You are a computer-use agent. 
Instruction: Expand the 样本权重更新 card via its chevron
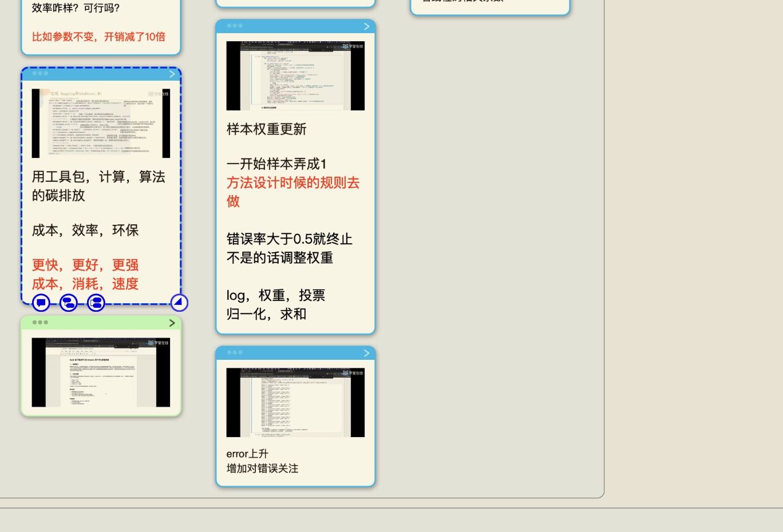367,26
